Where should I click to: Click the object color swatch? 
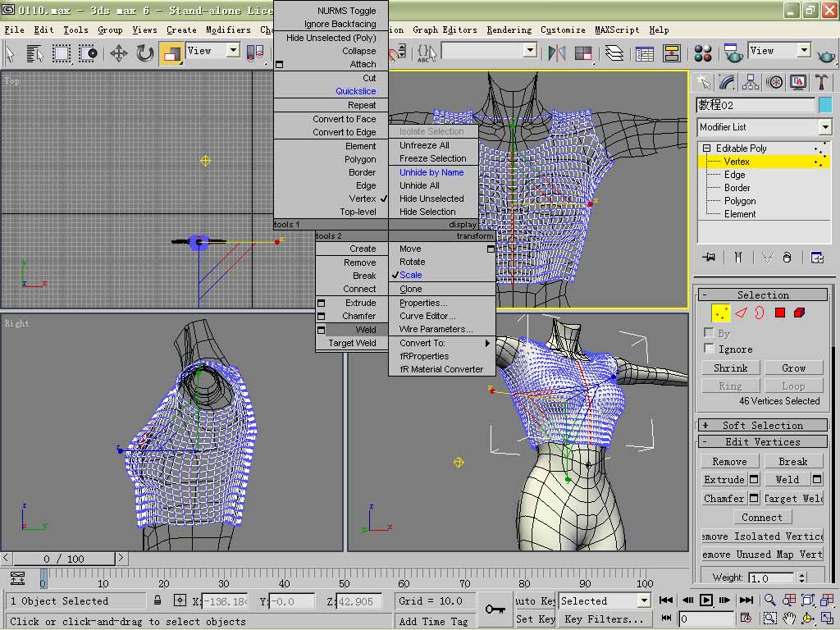(x=825, y=104)
